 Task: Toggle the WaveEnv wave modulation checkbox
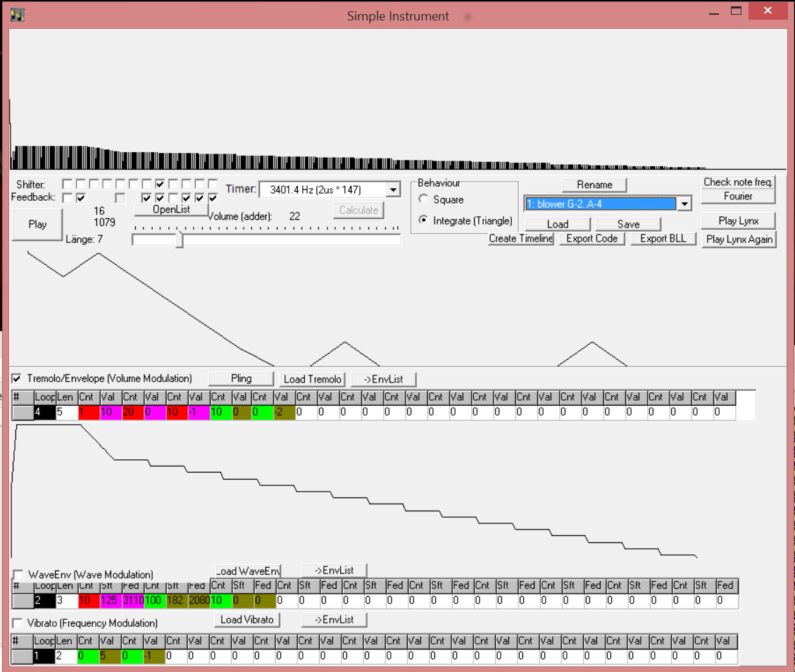click(18, 575)
